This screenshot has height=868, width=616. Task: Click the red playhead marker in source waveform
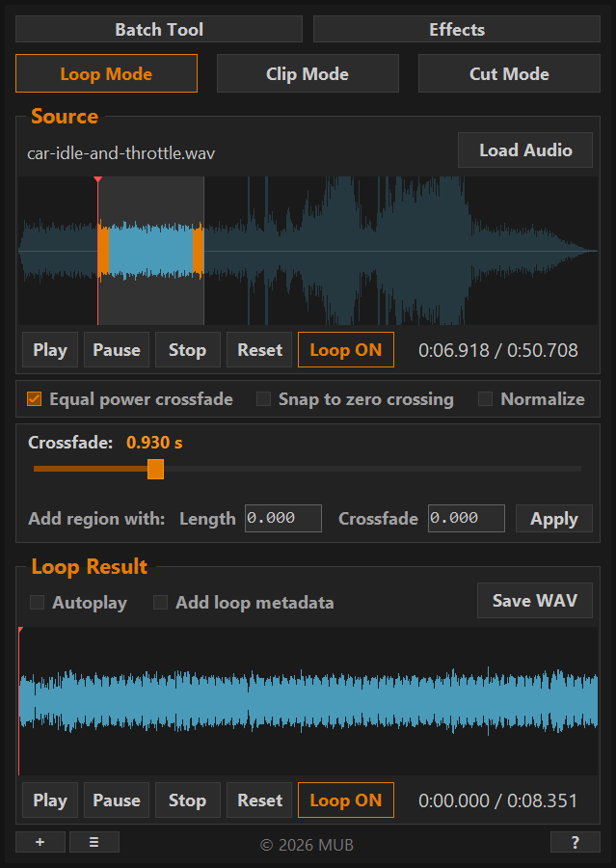pos(98,180)
